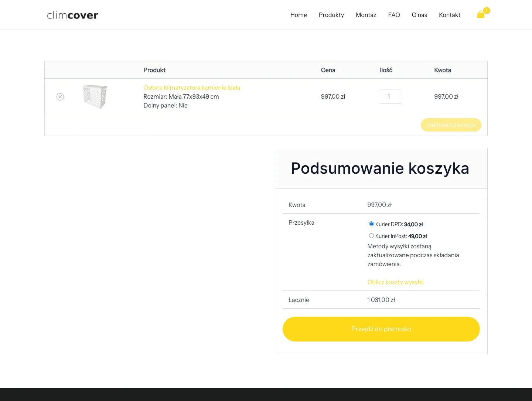Click Oblicz koszty wysyłki link

tap(395, 282)
